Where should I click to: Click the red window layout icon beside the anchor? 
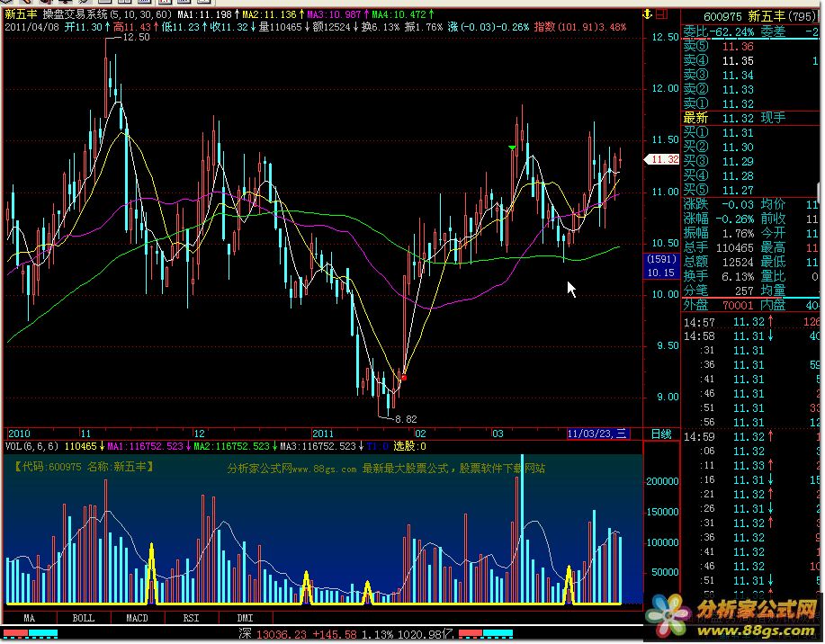[661, 14]
